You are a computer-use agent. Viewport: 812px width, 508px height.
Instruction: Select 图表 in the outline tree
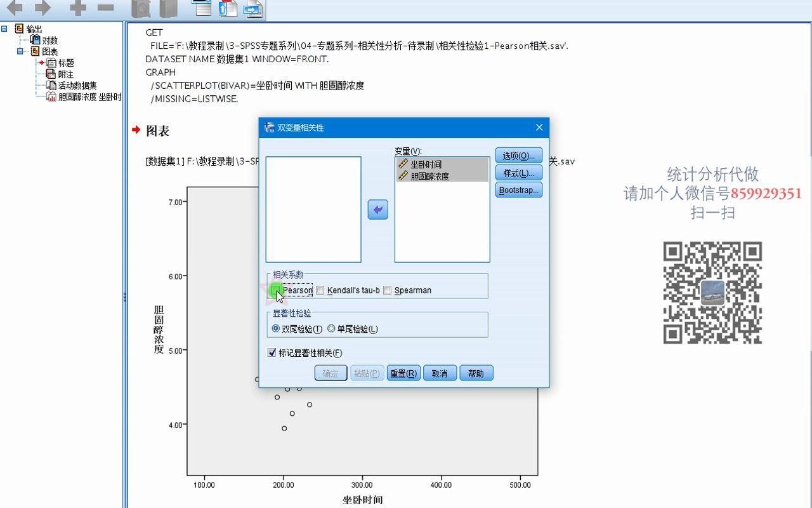point(50,51)
